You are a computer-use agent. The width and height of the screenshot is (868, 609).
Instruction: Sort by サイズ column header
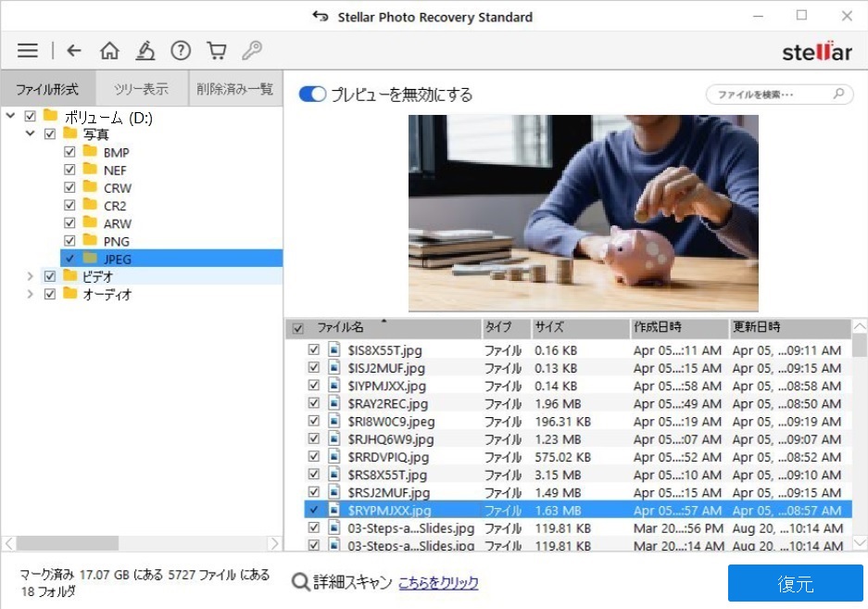(x=581, y=328)
